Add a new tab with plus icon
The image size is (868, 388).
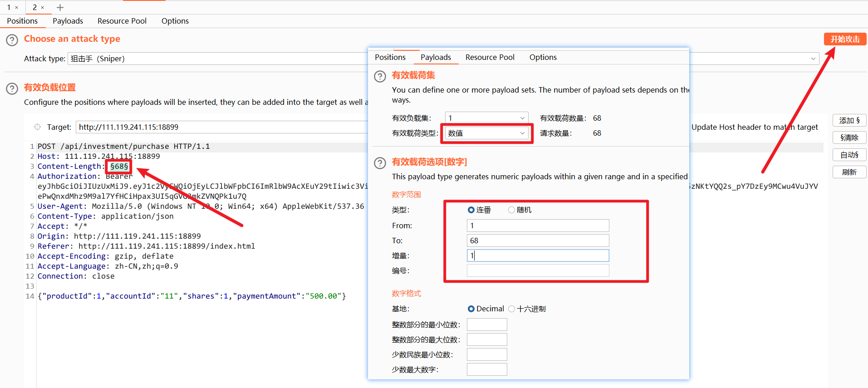coord(60,8)
